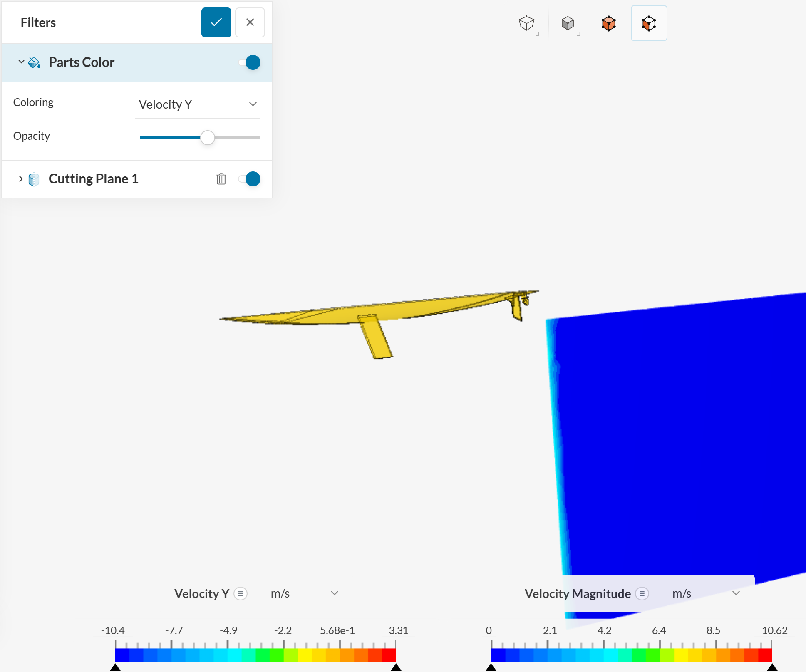Collapse the Parts Color section chevron
The image size is (806, 672).
click(21, 62)
